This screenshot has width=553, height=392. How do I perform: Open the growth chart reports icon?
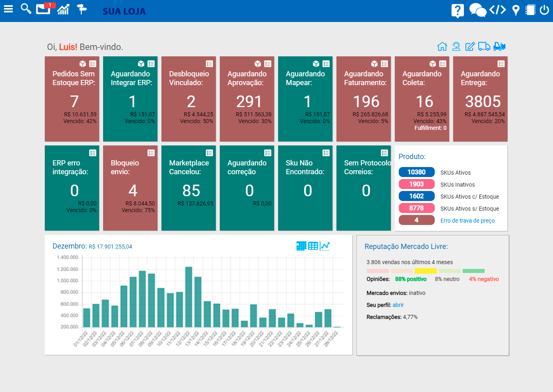pyautogui.click(x=63, y=9)
